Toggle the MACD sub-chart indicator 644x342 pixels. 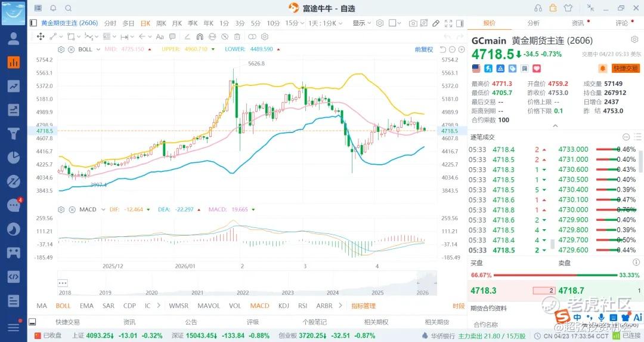259,306
